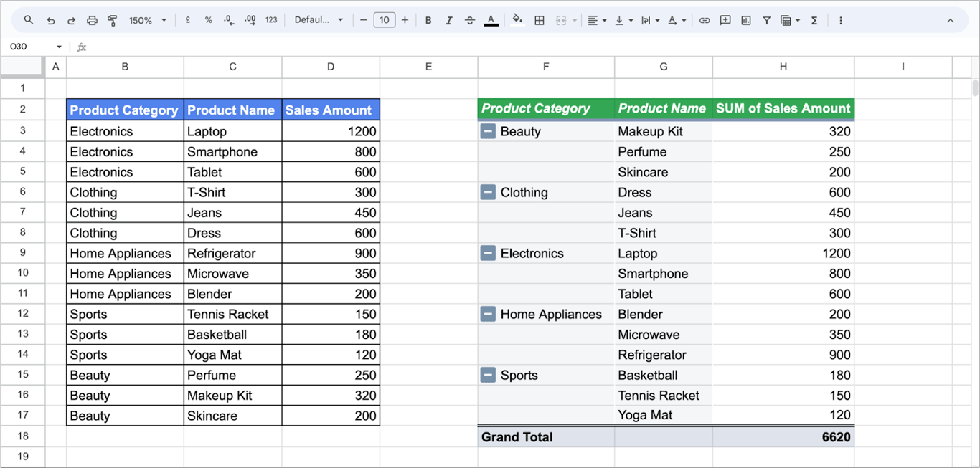The image size is (980, 468).
Task: Increase font size with plus button
Action: (405, 20)
